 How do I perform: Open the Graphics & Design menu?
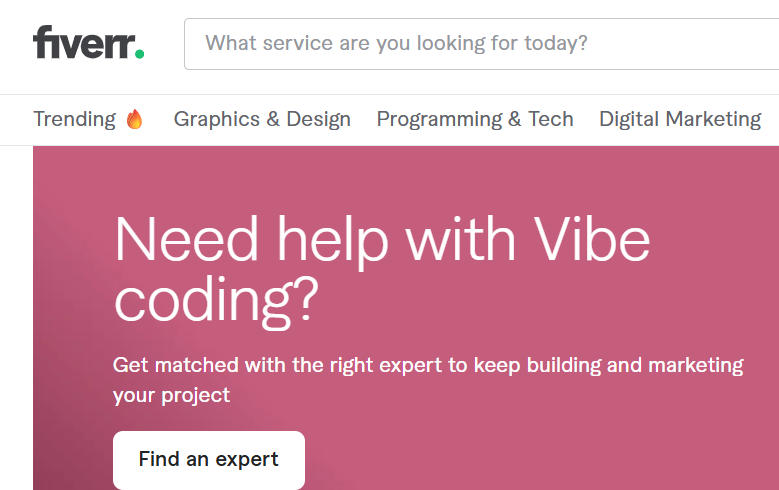(x=262, y=120)
